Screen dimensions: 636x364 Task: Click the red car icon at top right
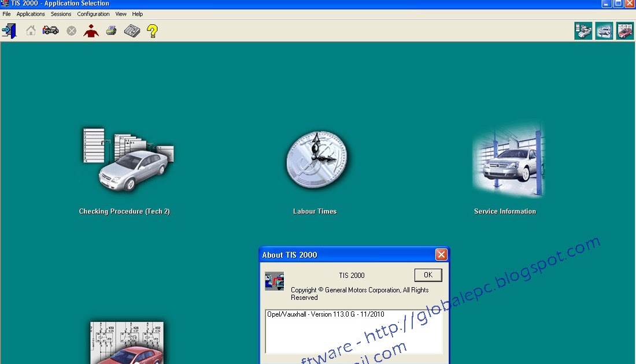[625, 31]
